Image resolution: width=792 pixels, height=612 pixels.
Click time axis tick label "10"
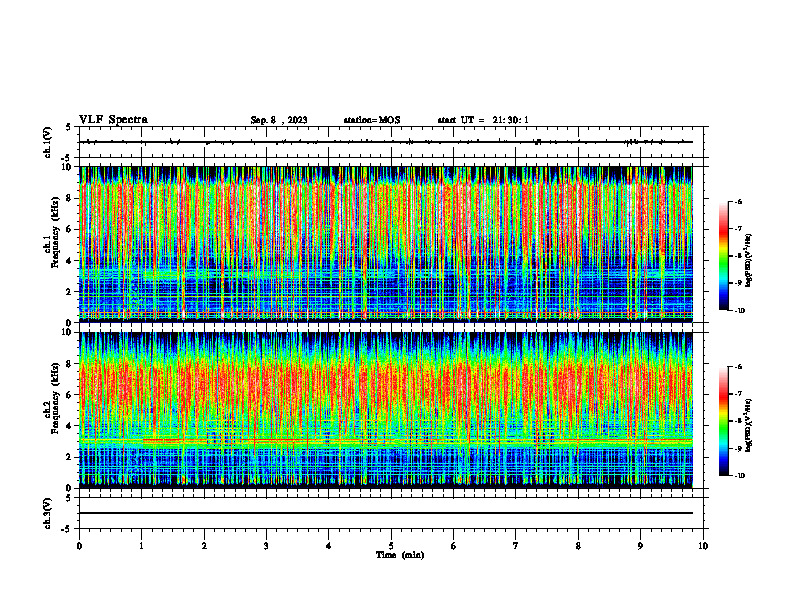coord(703,546)
